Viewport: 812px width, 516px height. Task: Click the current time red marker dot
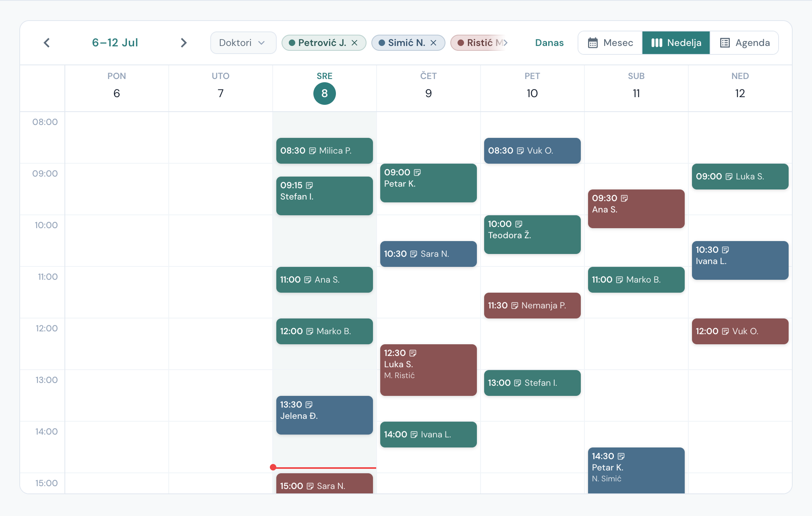[273, 467]
